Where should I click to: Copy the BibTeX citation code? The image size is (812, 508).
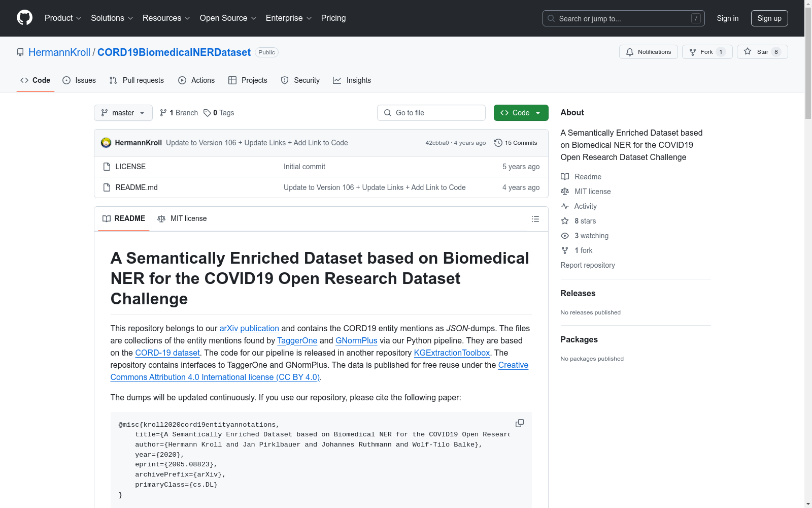click(520, 423)
